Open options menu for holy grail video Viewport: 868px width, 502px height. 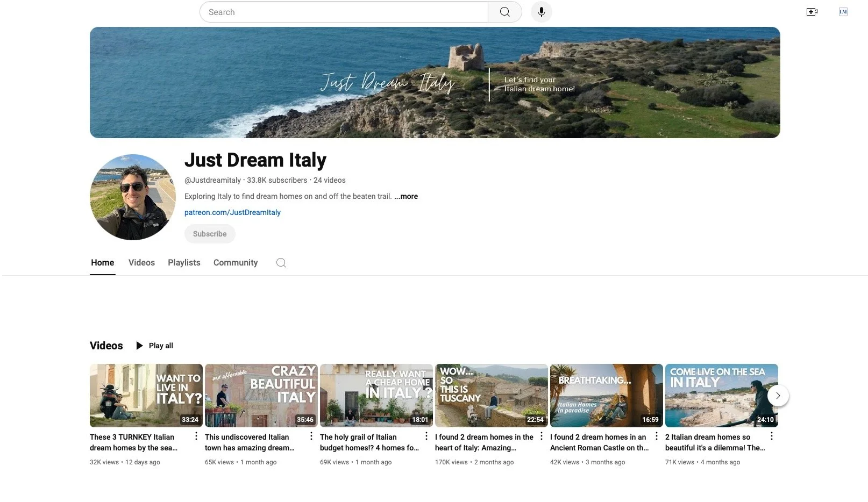(426, 436)
